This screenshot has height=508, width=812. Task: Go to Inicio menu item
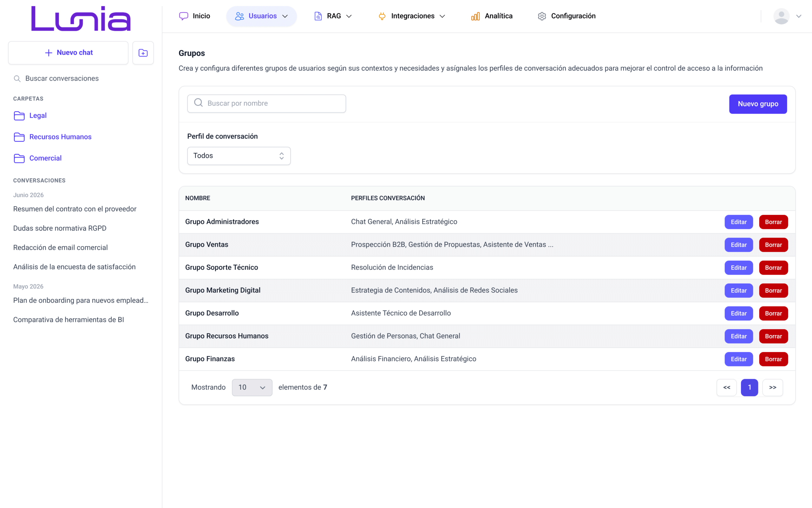click(x=195, y=16)
